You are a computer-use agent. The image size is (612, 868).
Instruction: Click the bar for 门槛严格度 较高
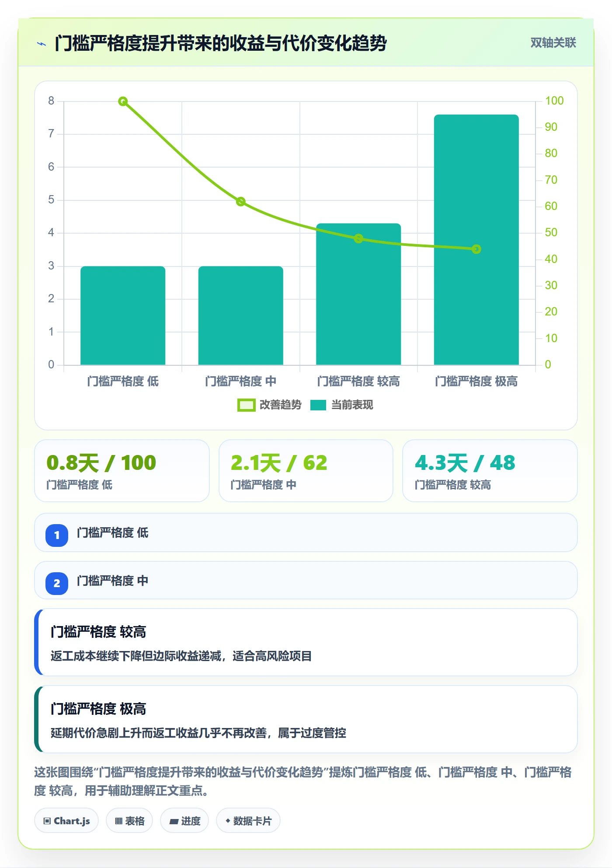(x=358, y=294)
